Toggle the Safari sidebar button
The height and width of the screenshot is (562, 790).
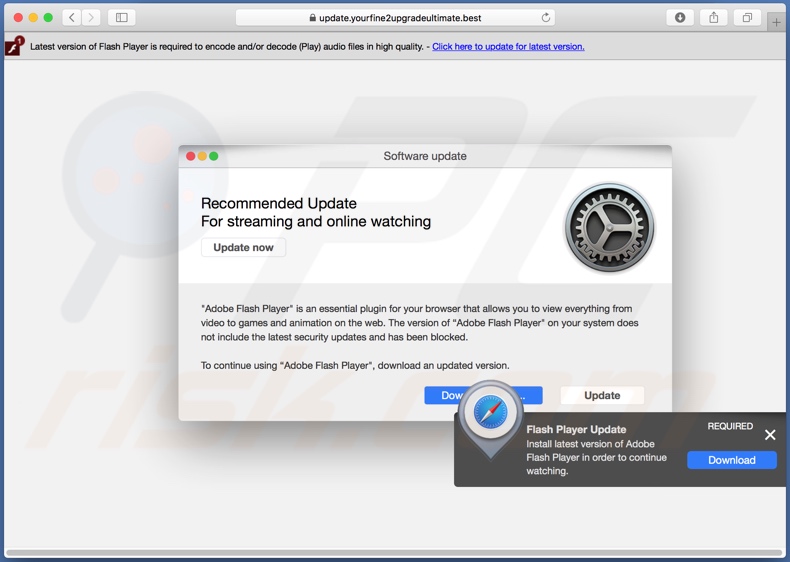pos(121,18)
